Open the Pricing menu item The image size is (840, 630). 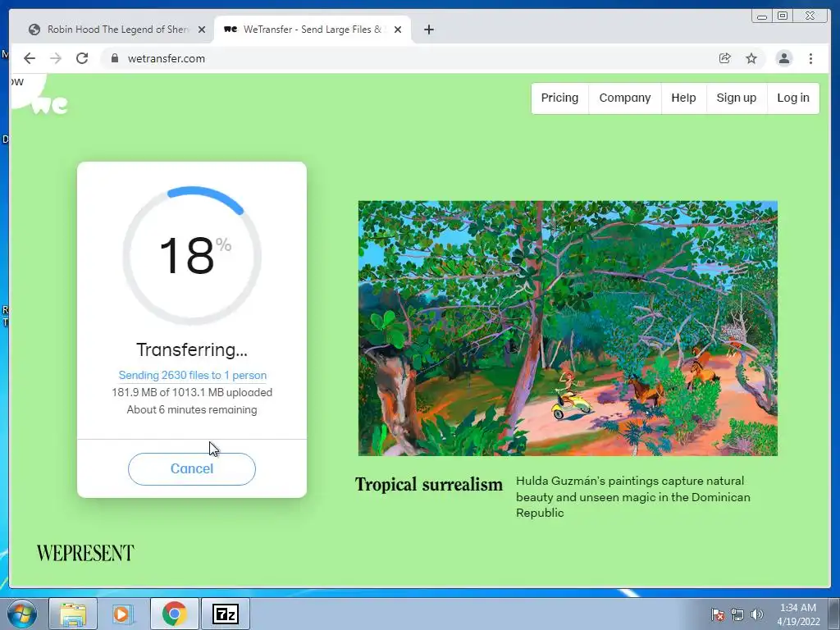tap(559, 98)
